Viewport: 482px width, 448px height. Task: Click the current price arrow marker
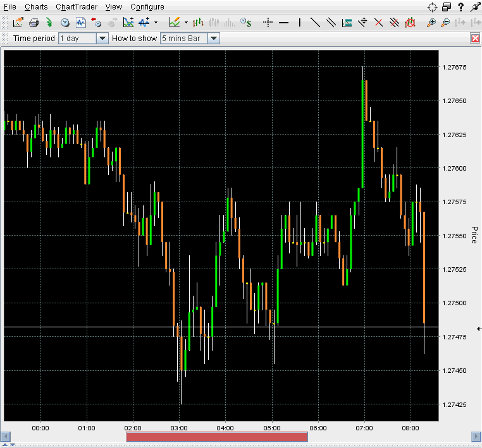[479, 329]
